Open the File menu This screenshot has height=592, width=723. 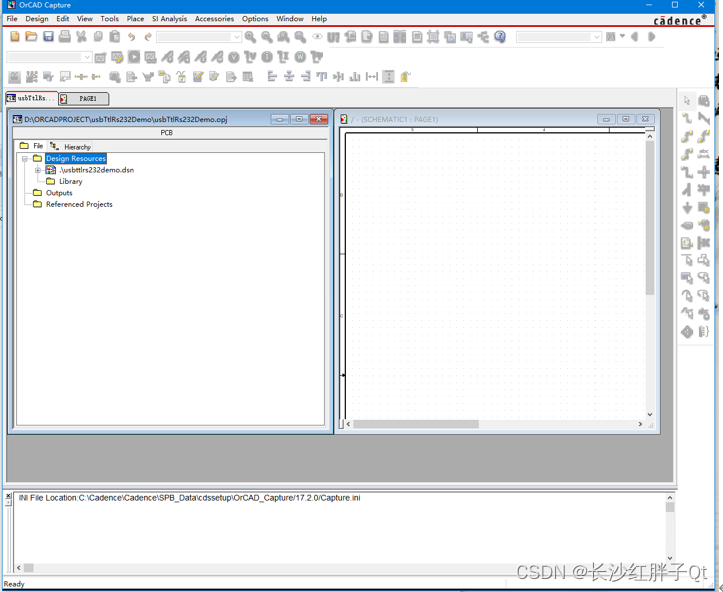12,19
